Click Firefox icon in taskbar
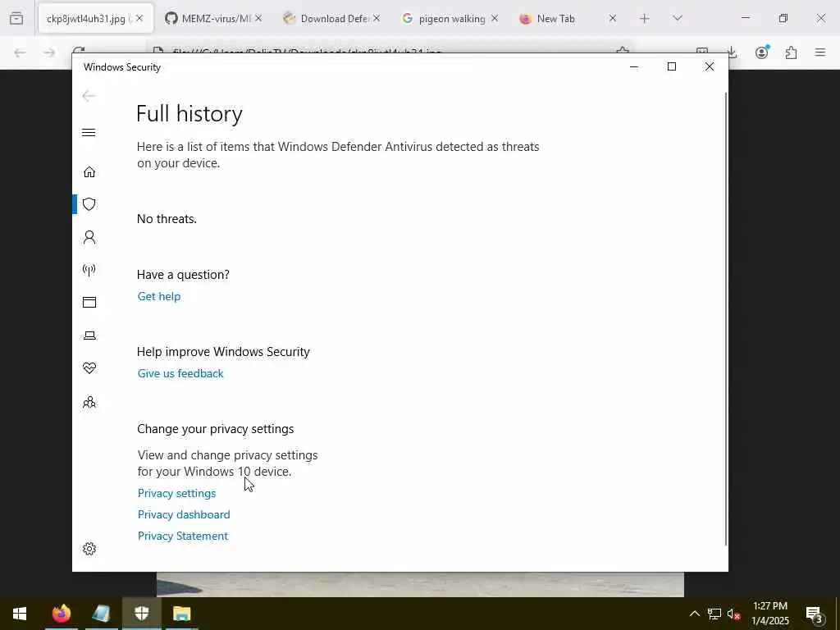This screenshot has height=630, width=840. (61, 614)
